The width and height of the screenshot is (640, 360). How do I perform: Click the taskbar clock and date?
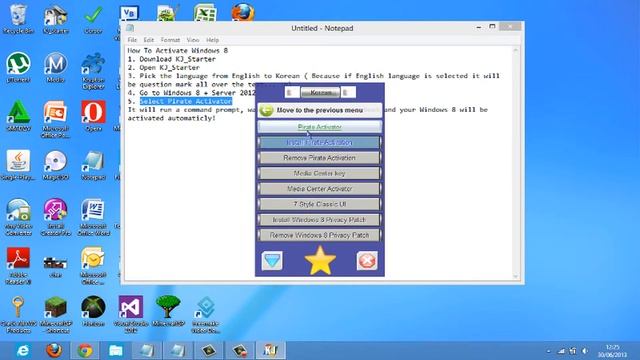tap(612, 351)
